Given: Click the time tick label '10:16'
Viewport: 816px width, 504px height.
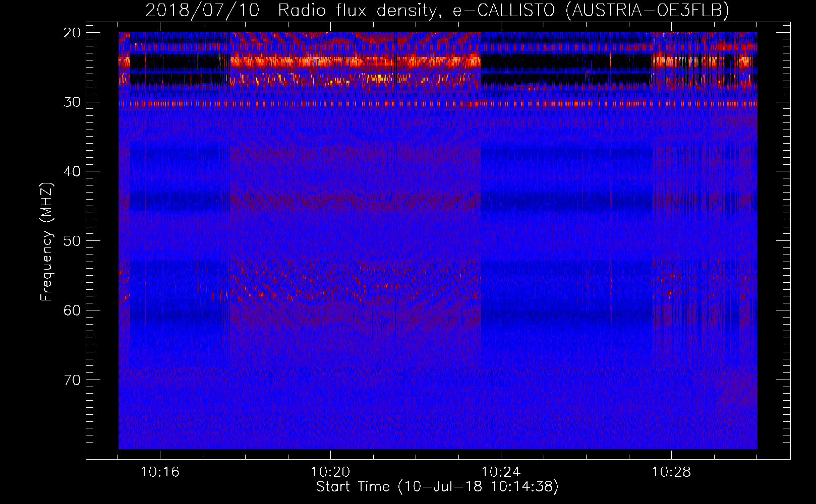Looking at the screenshot, I should pos(160,472).
